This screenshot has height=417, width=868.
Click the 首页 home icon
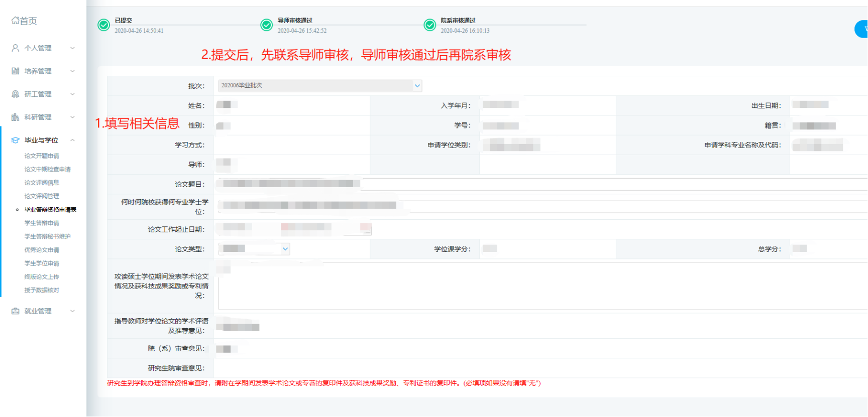tap(15, 21)
